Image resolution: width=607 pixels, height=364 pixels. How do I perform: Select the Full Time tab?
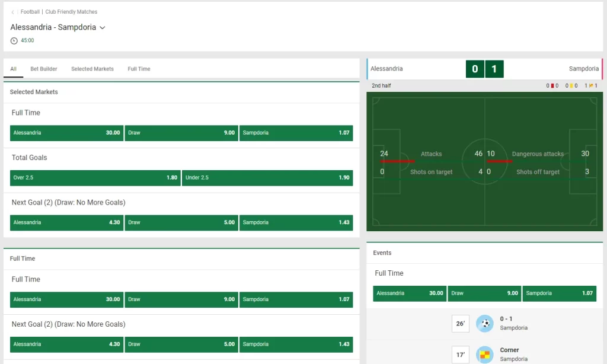[x=139, y=69]
